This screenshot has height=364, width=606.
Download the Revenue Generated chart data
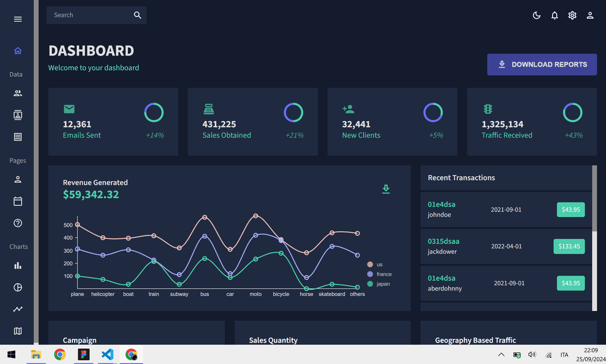click(386, 189)
